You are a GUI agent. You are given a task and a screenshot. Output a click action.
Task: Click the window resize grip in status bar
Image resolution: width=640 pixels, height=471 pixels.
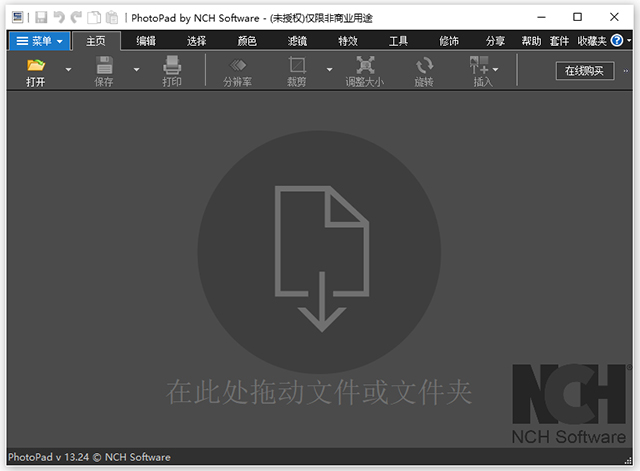(628, 460)
